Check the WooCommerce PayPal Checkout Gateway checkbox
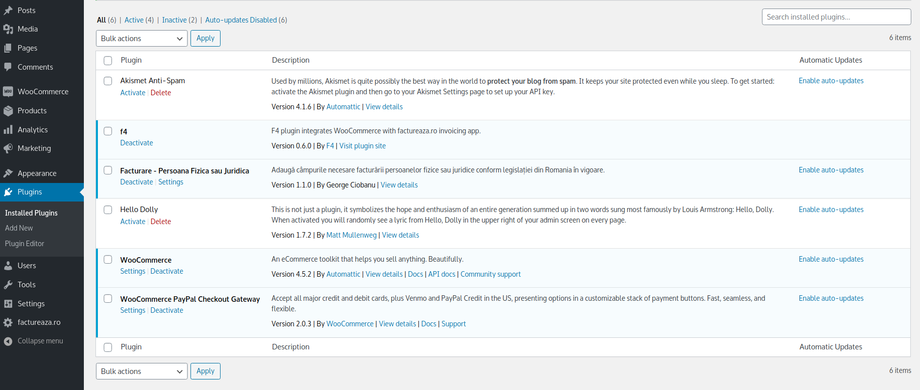Viewport: 920px width, 390px height. (108, 299)
